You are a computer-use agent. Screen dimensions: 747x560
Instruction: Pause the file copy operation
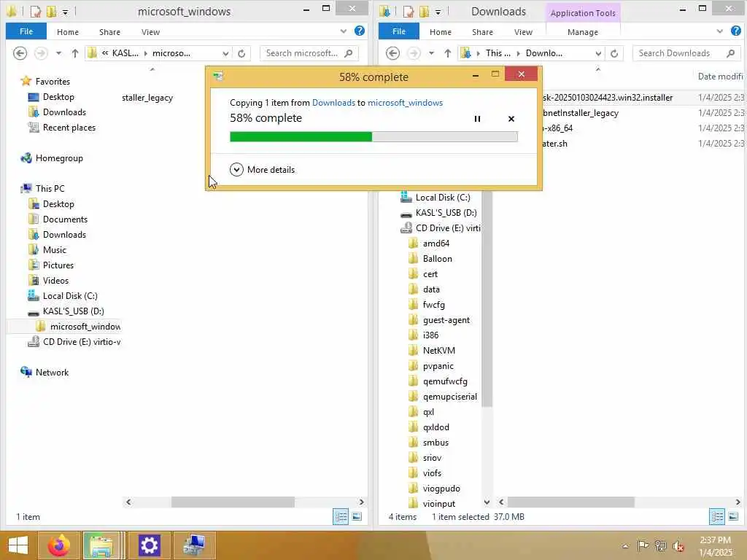tap(477, 119)
